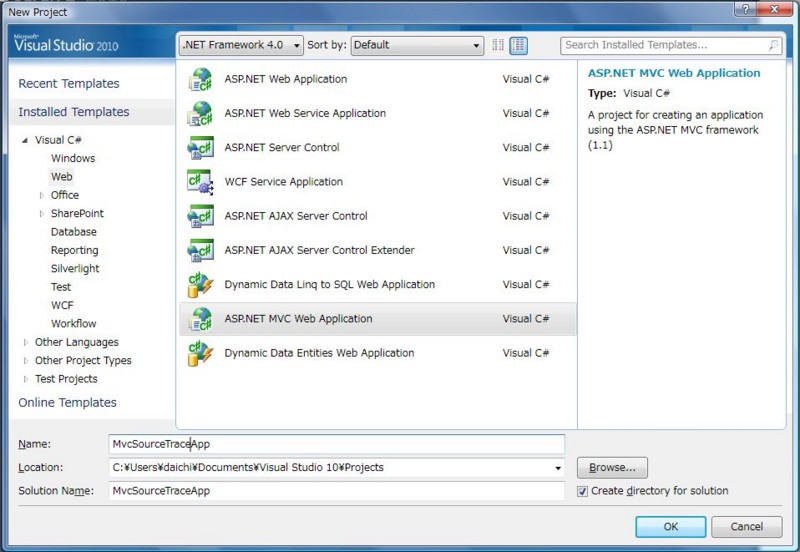Click the ASP.NET MVC Web Application details heading

674,73
